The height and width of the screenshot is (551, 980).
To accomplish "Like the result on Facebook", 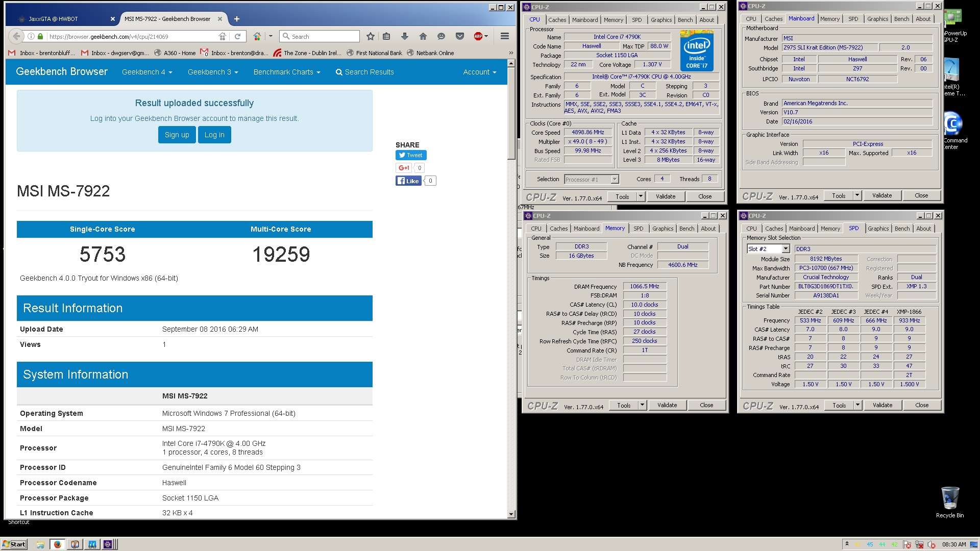I will [x=408, y=181].
